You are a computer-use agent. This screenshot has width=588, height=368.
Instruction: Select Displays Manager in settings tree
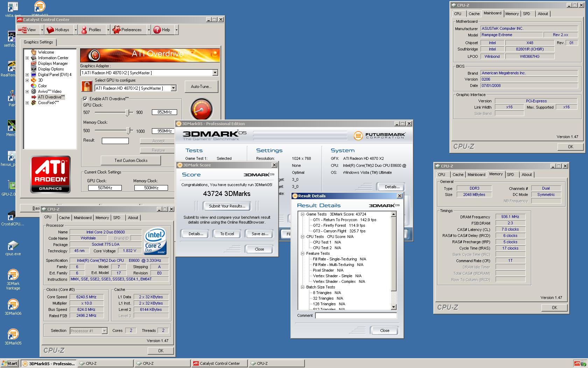tap(53, 63)
